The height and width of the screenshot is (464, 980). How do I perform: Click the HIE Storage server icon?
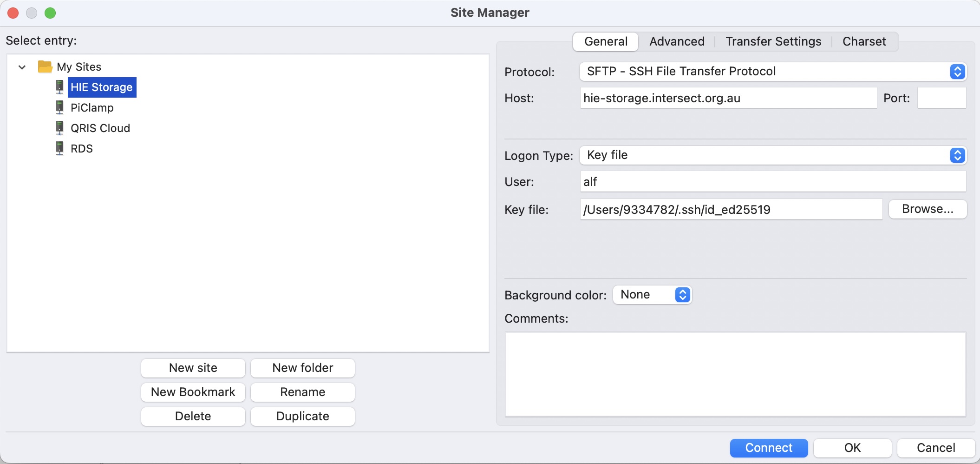pyautogui.click(x=59, y=87)
